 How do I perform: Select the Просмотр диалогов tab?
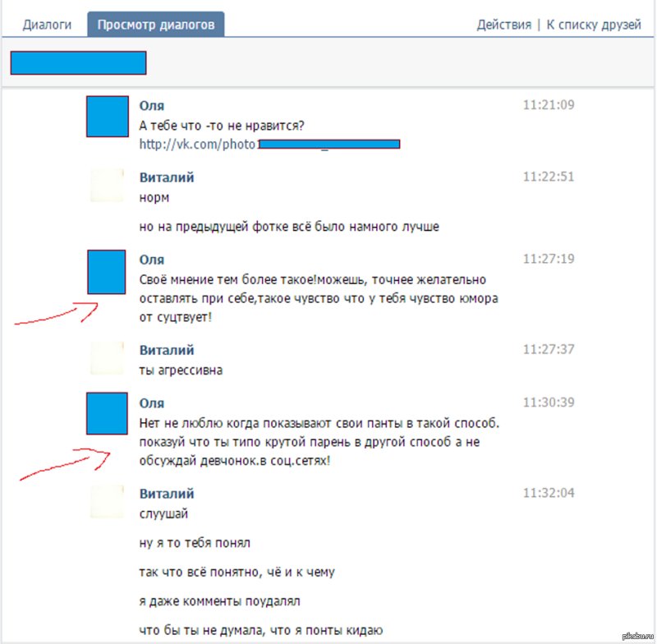pos(156,25)
